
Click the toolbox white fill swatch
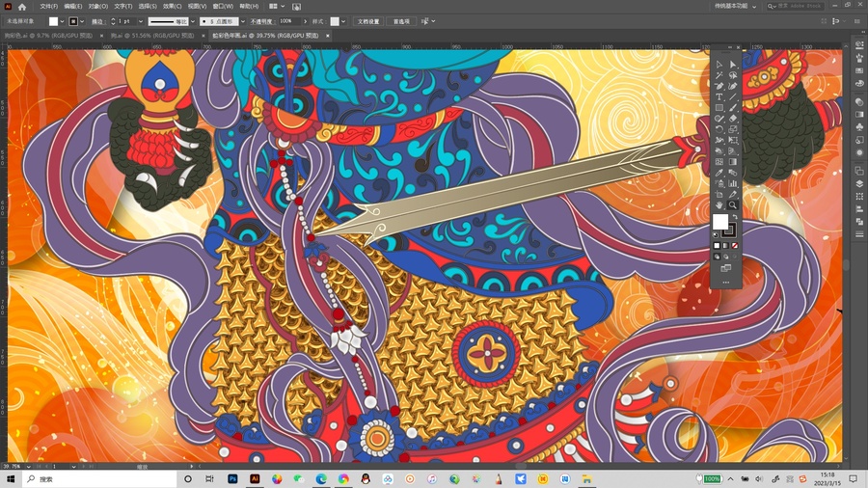click(x=719, y=222)
